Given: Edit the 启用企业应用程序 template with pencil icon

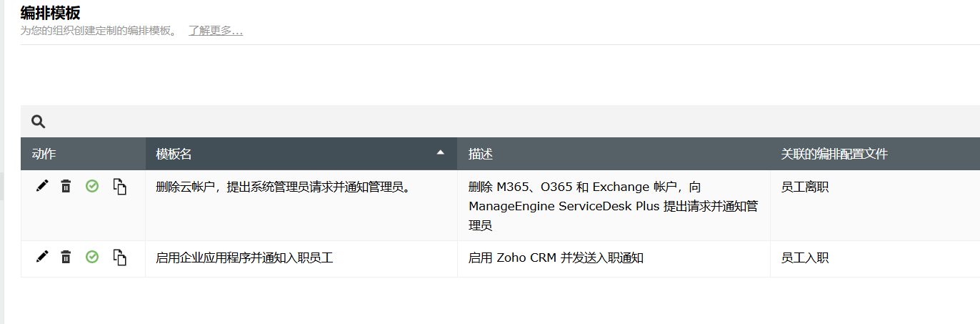Looking at the screenshot, I should [42, 256].
